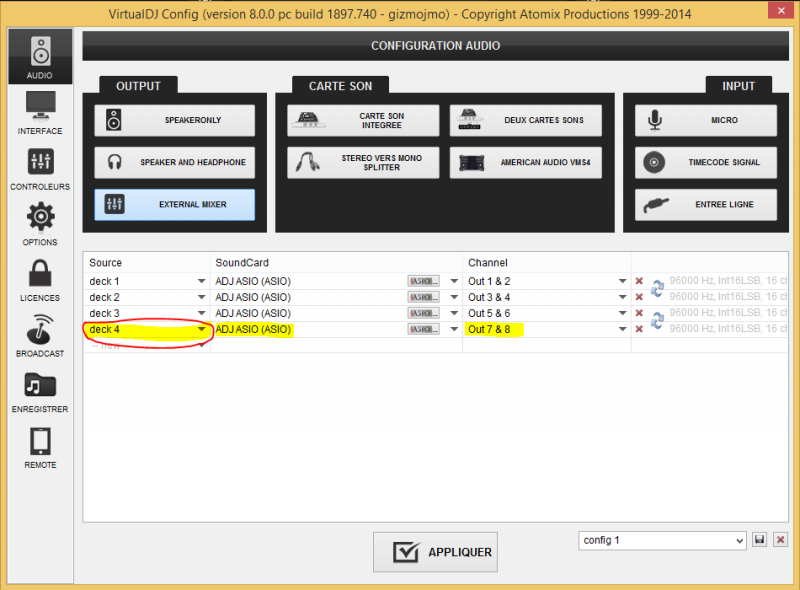The image size is (800, 590).
Task: Open channel dropdown for Out 1 & 2
Action: pyautogui.click(x=622, y=281)
